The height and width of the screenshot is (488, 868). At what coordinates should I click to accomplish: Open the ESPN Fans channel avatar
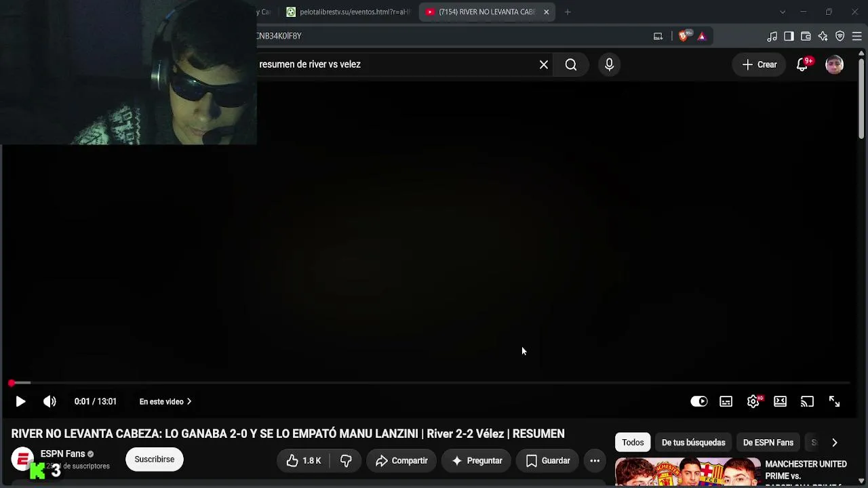pyautogui.click(x=22, y=460)
